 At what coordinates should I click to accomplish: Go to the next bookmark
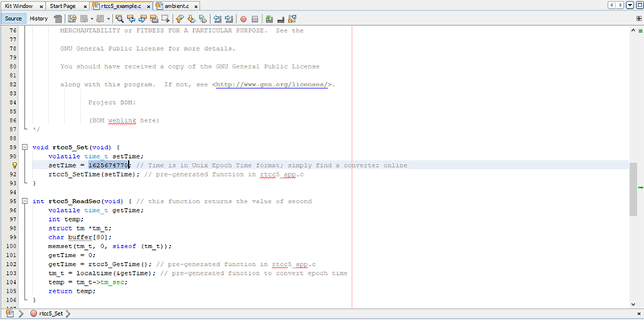click(191, 19)
